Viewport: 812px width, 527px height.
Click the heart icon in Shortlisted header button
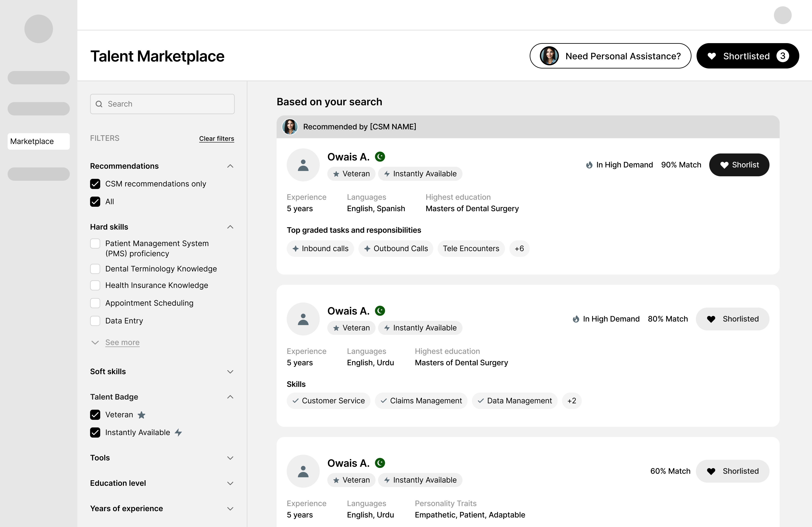tap(711, 56)
